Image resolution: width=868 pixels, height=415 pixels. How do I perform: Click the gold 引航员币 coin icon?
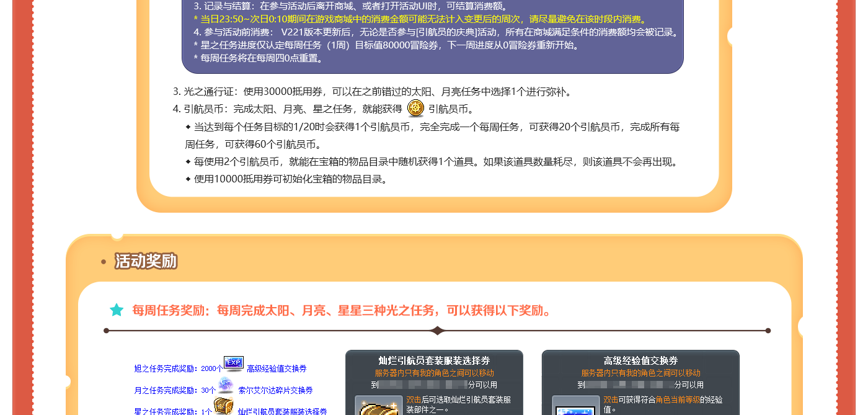pyautogui.click(x=415, y=108)
